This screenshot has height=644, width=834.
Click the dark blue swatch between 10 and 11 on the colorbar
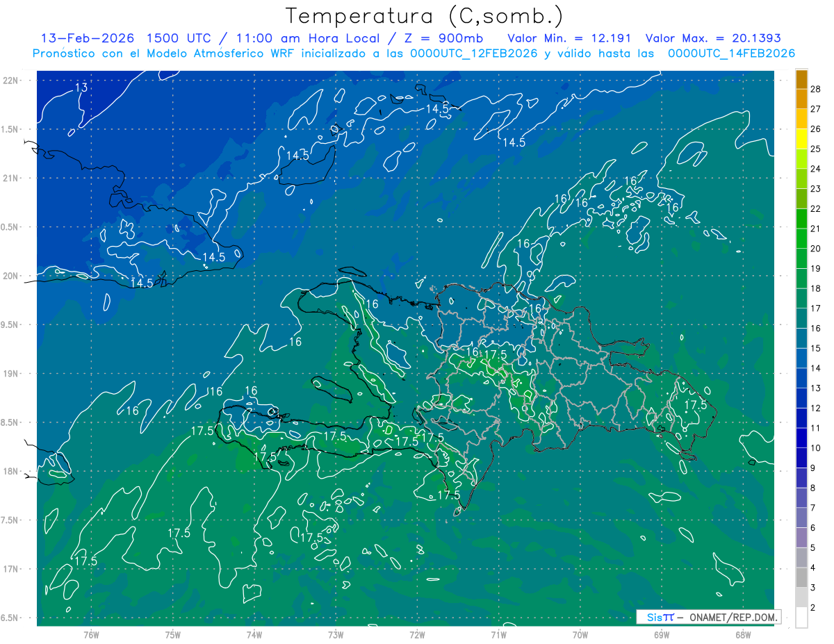tap(801, 438)
